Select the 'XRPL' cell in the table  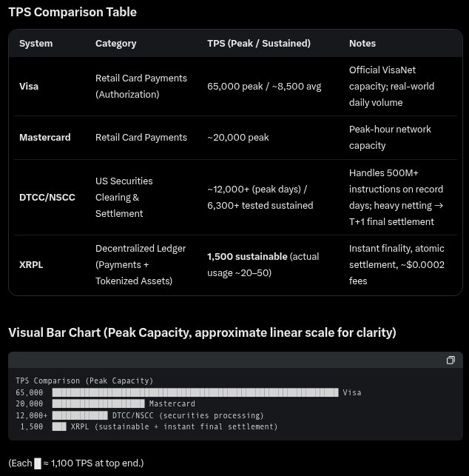click(x=31, y=265)
